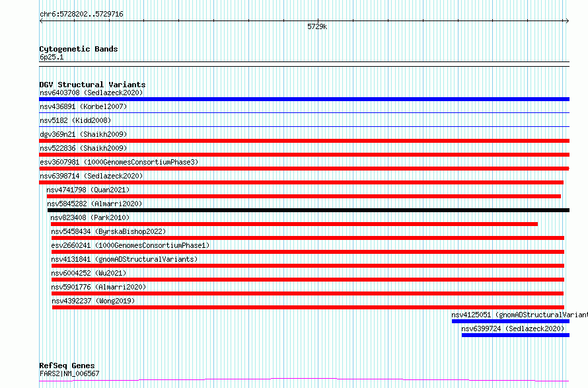588x388 pixels.
Task: Click the thin blue line of nsv436891
Action: tap(304, 112)
